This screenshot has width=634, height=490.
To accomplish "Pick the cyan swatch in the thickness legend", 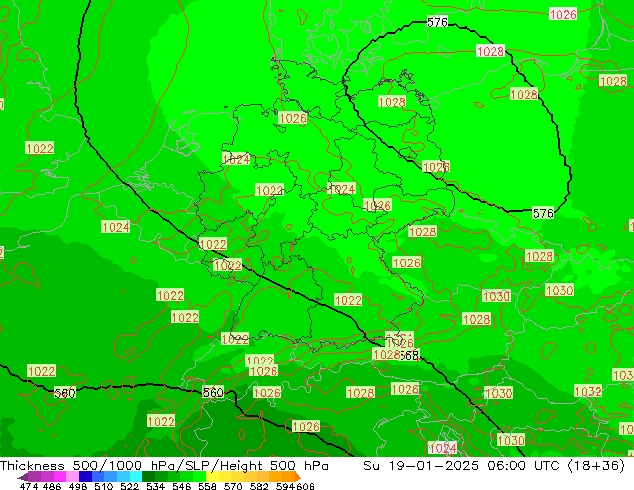I will (x=136, y=477).
